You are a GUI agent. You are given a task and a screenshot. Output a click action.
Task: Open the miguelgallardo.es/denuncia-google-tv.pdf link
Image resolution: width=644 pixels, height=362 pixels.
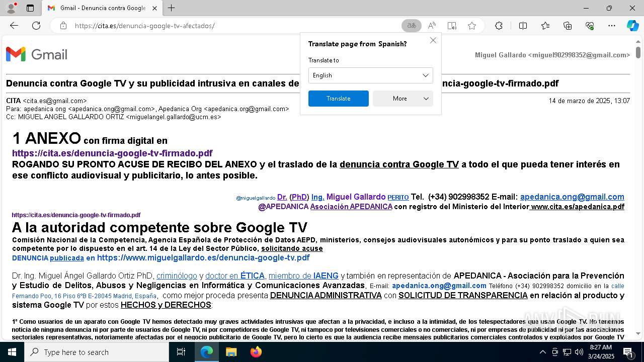click(203, 258)
